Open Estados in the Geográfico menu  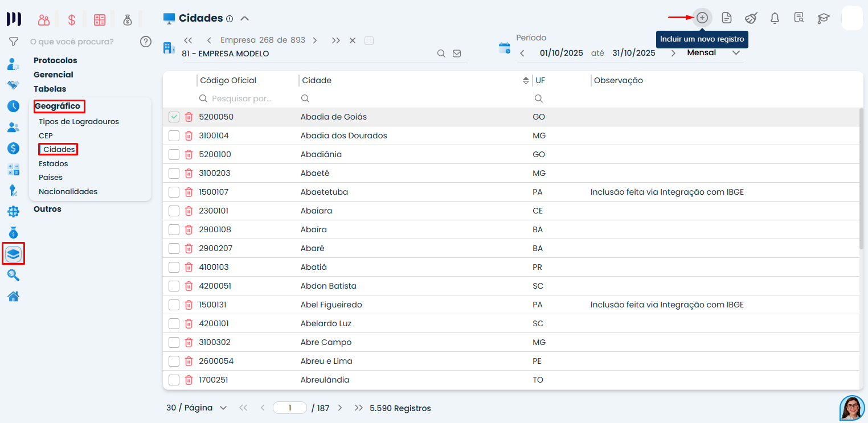pyautogui.click(x=54, y=163)
